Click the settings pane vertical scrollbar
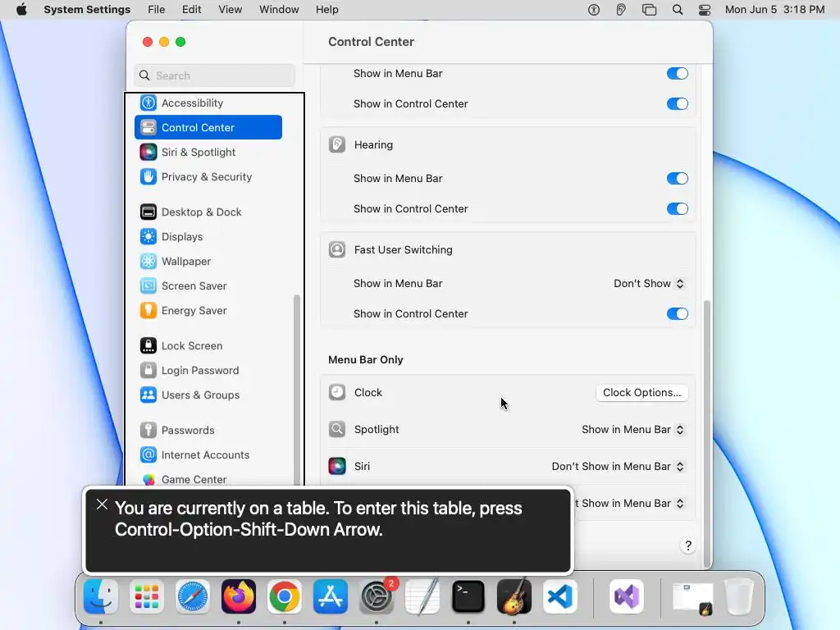Image resolution: width=840 pixels, height=630 pixels. coord(707,433)
